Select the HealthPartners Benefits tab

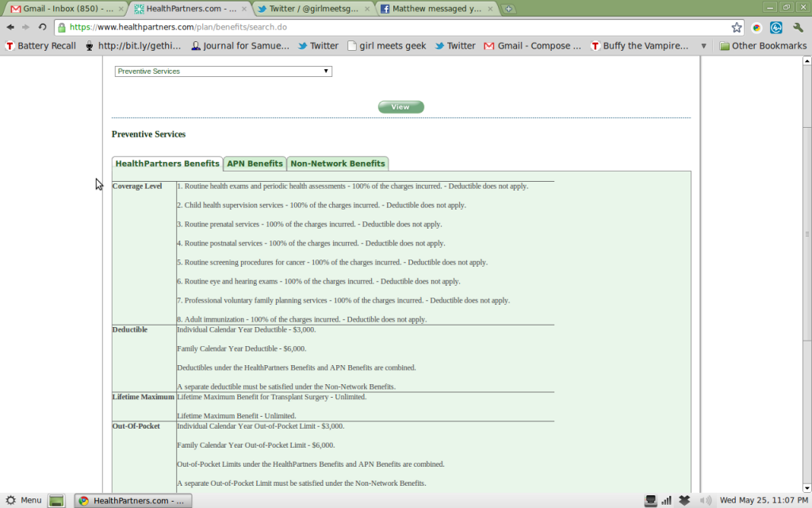[167, 164]
